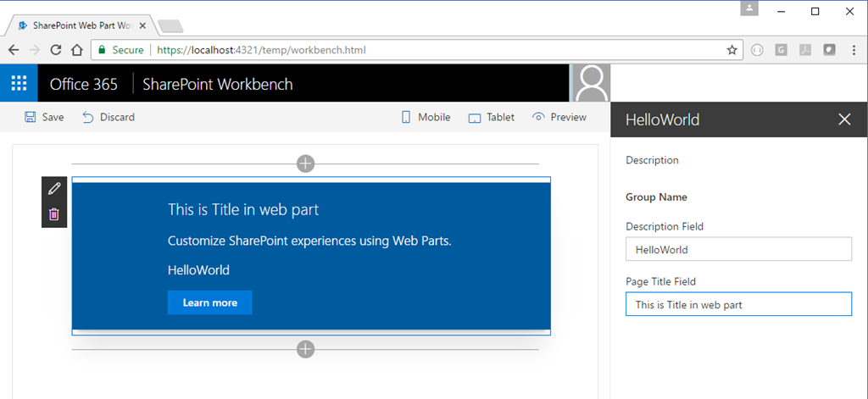The height and width of the screenshot is (399, 868).
Task: Click the G extension icon
Action: [x=781, y=50]
